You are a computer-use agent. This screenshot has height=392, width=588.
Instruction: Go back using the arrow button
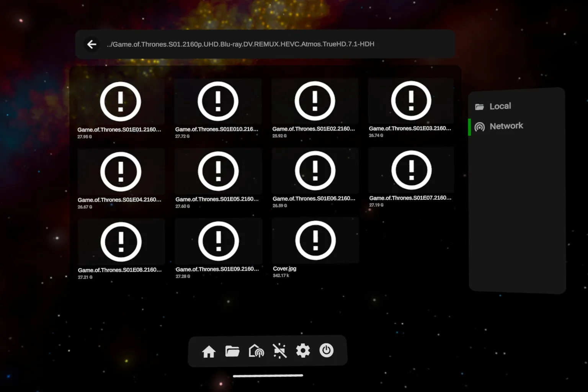tap(92, 44)
